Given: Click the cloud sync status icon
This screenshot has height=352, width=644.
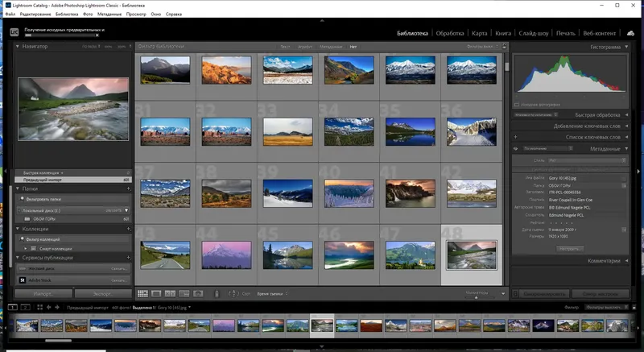Looking at the screenshot, I should pyautogui.click(x=632, y=33).
